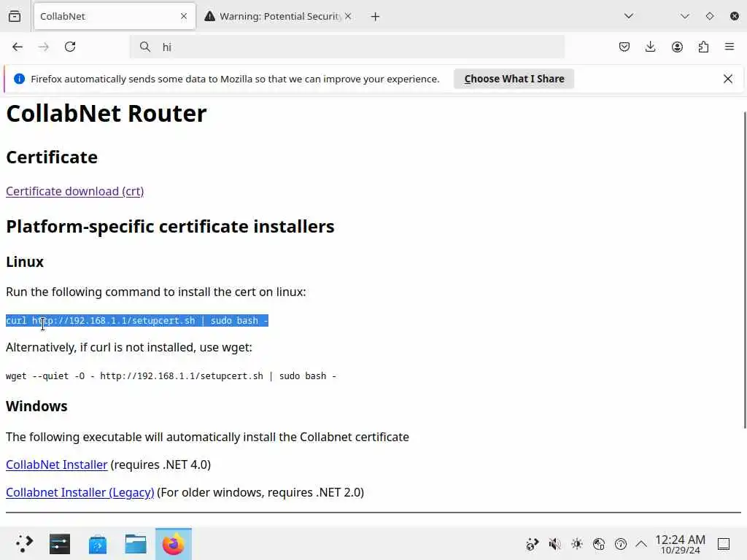Image resolution: width=747 pixels, height=560 pixels.
Task: Click the tray icon beside the muted speaker
Action: tap(532, 544)
